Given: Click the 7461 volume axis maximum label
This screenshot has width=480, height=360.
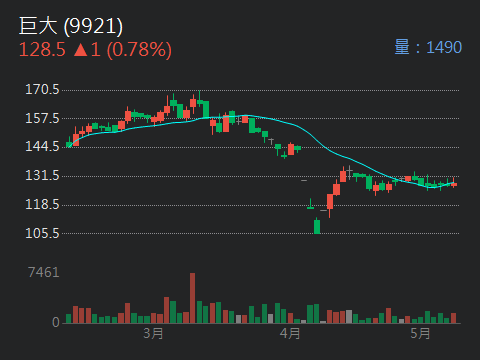Looking at the screenshot, I should tap(44, 273).
